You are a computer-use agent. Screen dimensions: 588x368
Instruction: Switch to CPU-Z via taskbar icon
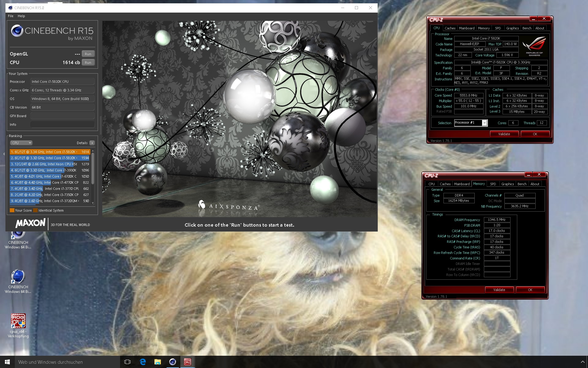[187, 362]
